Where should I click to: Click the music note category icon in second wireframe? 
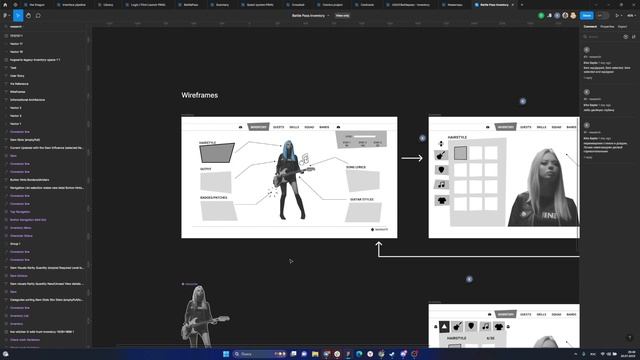pos(441,185)
